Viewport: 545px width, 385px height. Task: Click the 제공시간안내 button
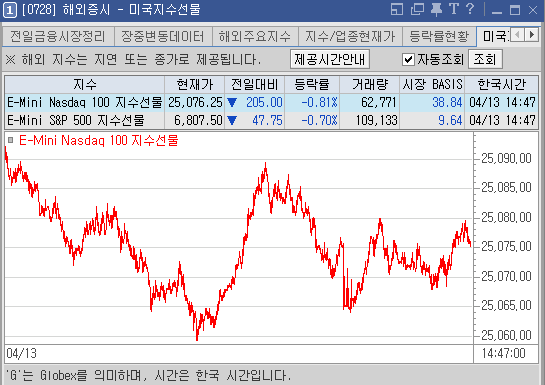330,59
